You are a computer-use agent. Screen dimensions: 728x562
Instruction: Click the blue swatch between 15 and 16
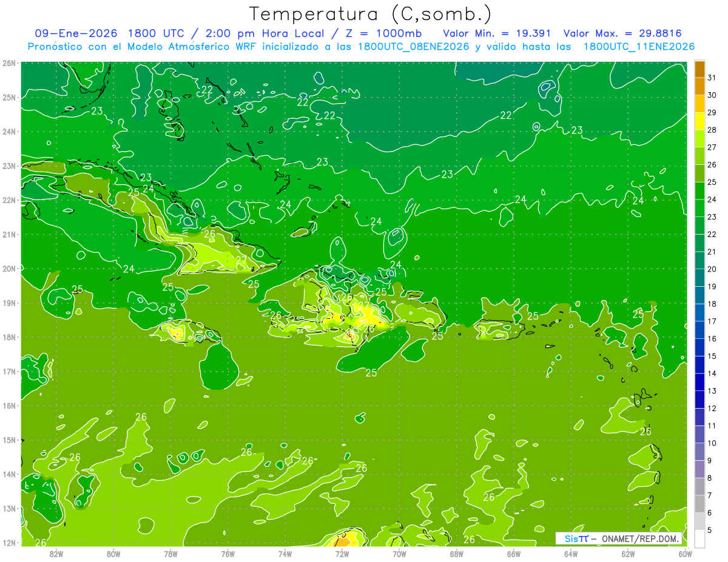pos(700,347)
